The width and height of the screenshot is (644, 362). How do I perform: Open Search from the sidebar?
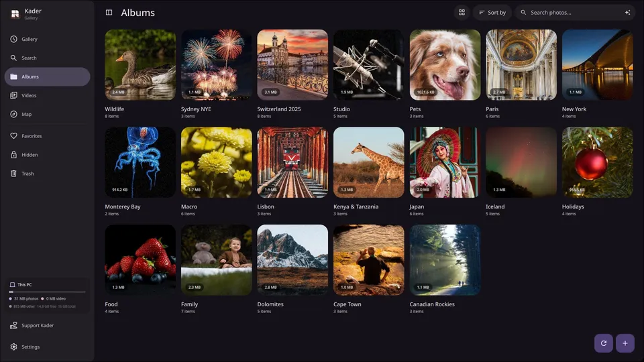tap(47, 58)
